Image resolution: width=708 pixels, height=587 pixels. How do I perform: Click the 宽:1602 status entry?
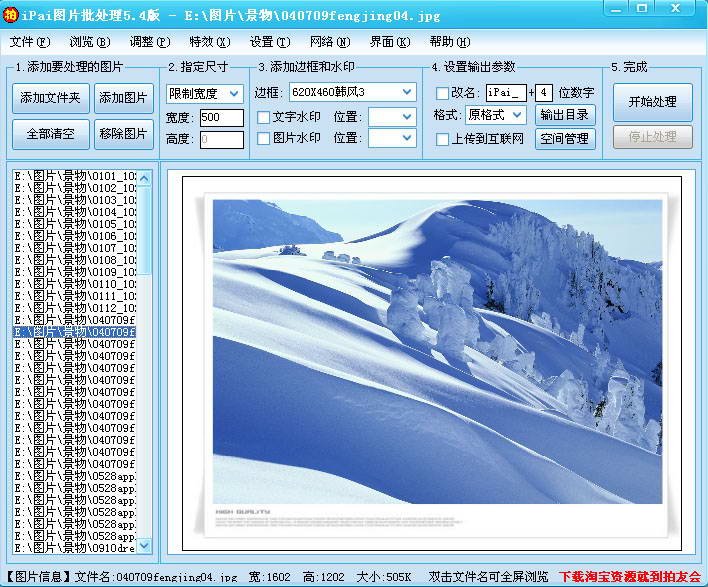tap(270, 577)
